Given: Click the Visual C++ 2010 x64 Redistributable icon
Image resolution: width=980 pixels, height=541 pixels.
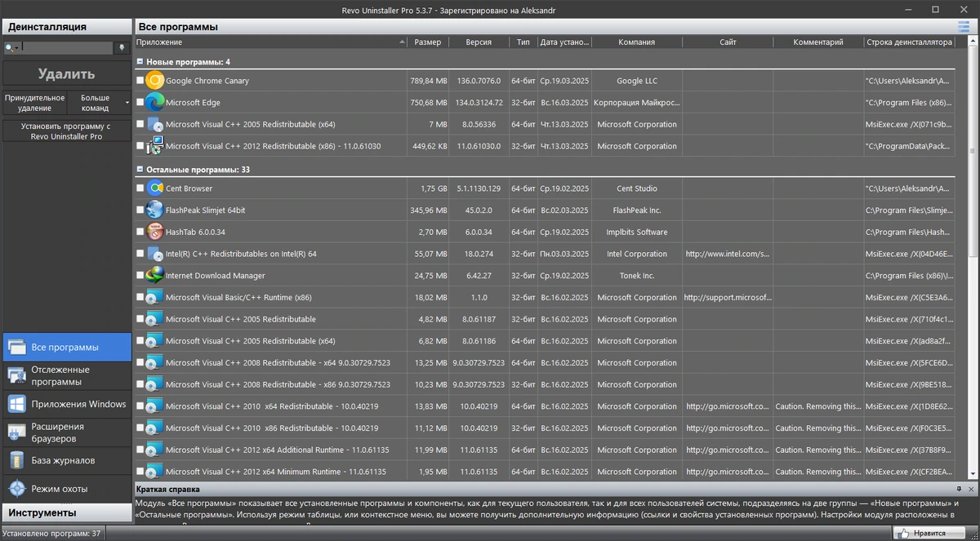Looking at the screenshot, I should 155,406.
